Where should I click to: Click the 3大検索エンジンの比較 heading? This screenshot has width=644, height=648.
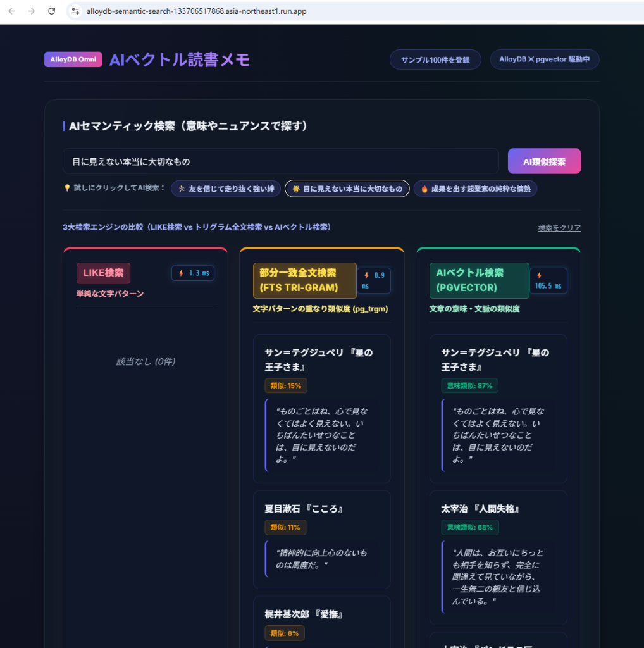[197, 227]
